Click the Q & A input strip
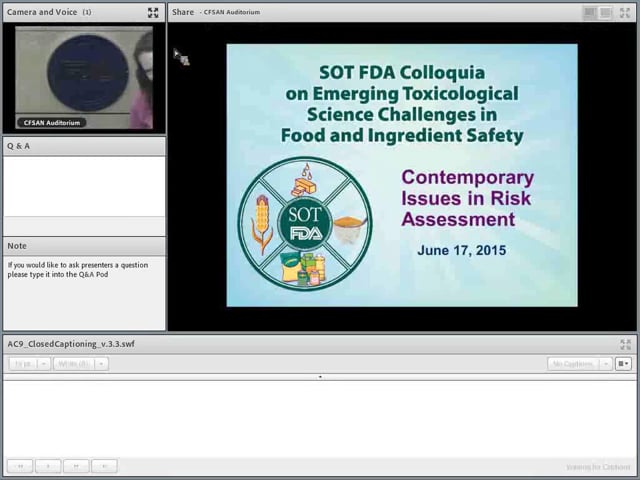640x480 pixels. [x=84, y=226]
